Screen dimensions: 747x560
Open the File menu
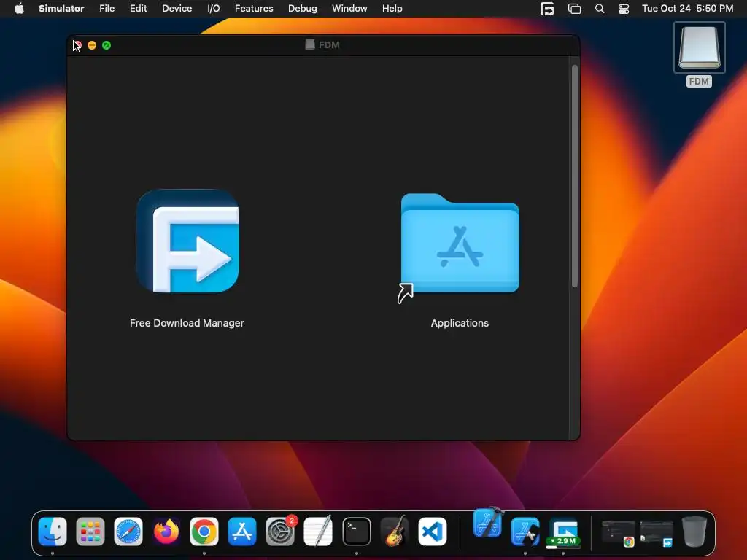coord(107,9)
